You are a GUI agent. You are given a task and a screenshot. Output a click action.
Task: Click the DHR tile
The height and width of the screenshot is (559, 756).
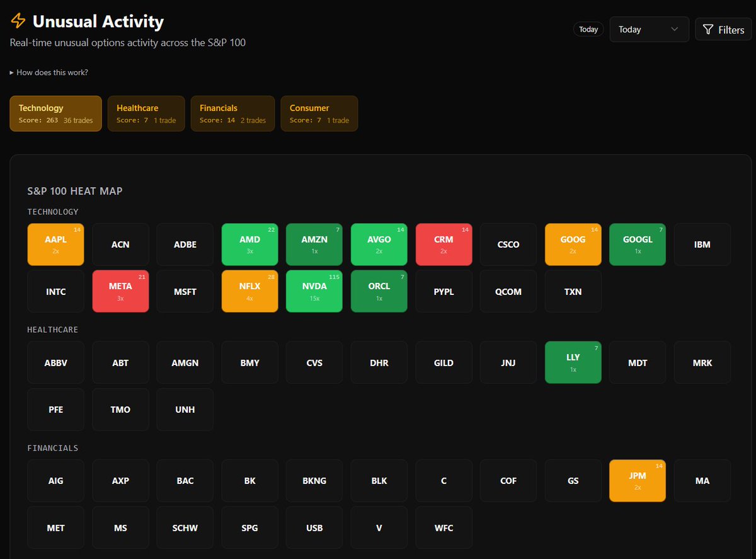[x=379, y=362]
